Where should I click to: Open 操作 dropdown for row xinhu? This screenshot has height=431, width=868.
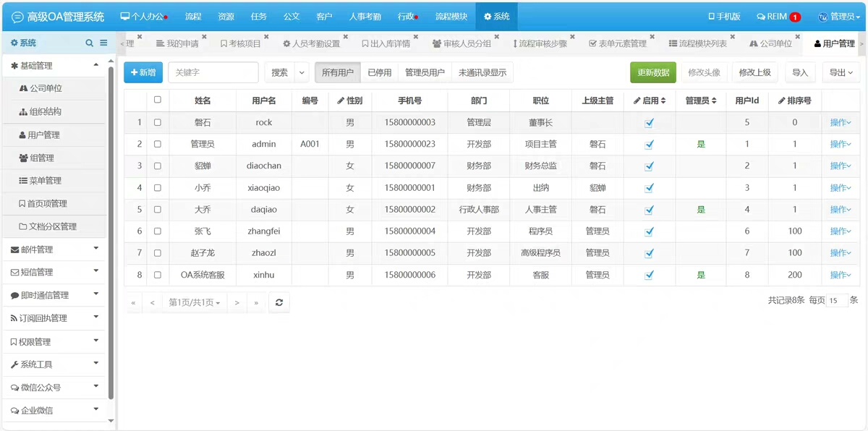(x=841, y=275)
